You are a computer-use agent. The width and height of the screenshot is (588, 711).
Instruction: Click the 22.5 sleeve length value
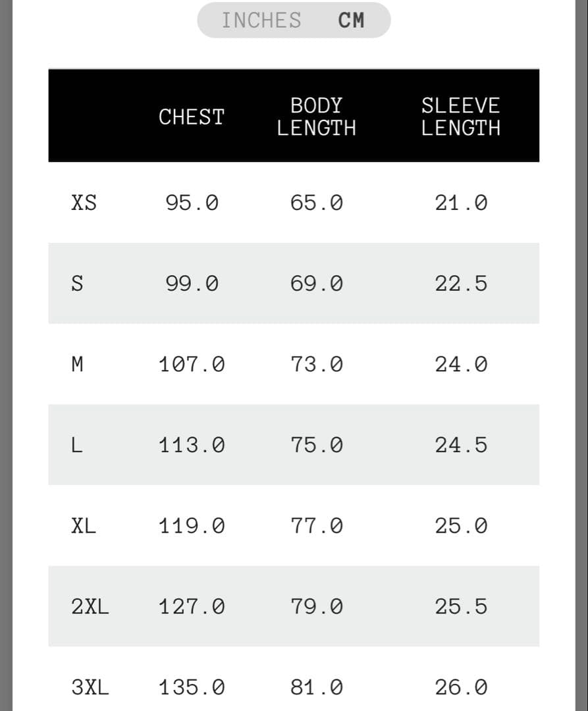point(461,284)
